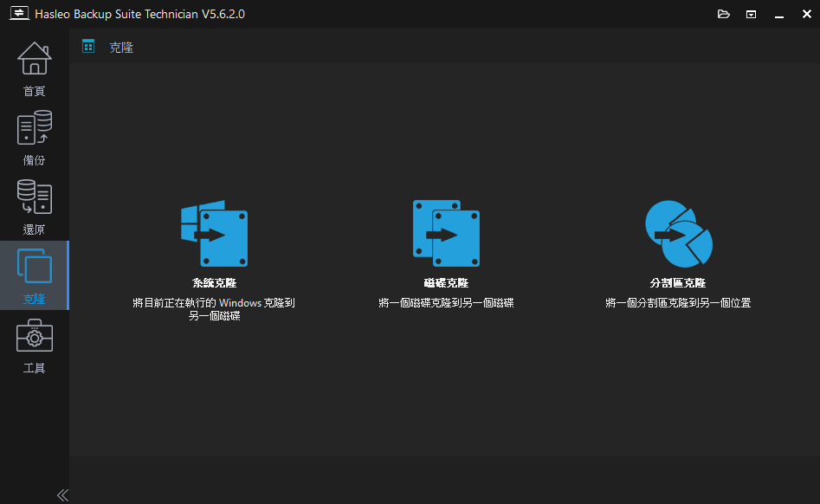The image size is (820, 504).
Task: Click the 系統克隆 text label
Action: click(214, 283)
